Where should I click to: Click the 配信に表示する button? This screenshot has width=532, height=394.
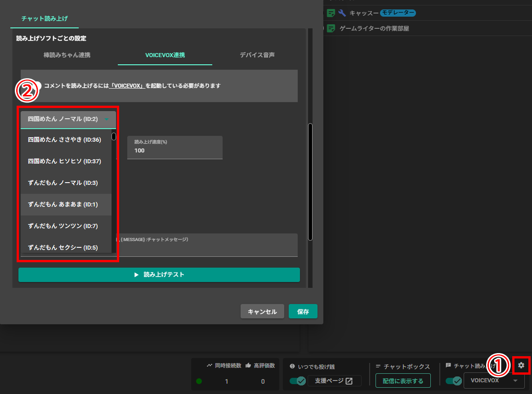pos(403,381)
